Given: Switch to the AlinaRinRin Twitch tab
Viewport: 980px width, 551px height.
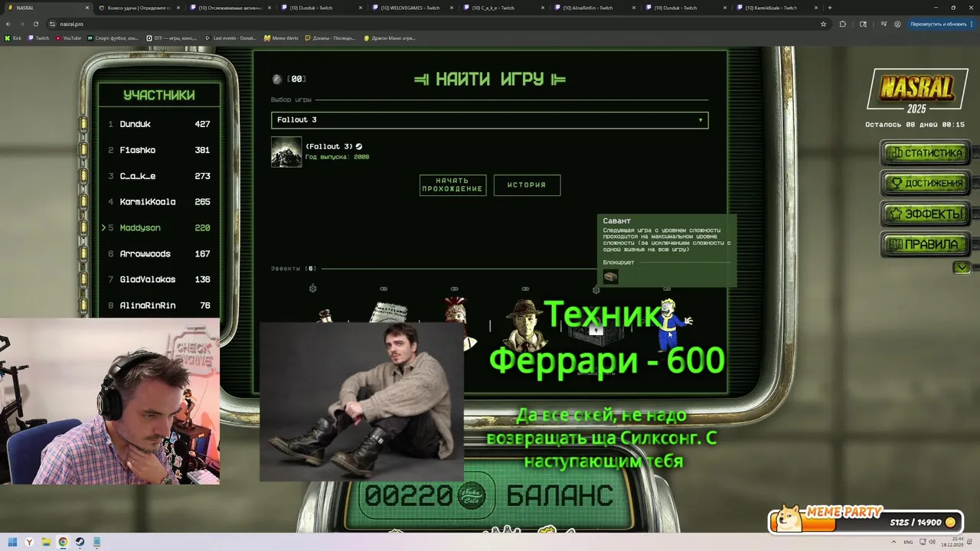Looking at the screenshot, I should [x=594, y=8].
